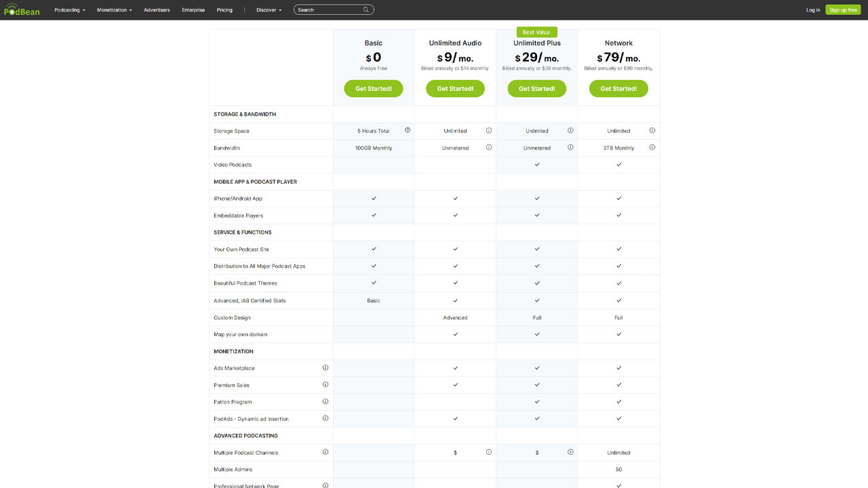Click 'Embeddable Players' row label

tap(238, 216)
